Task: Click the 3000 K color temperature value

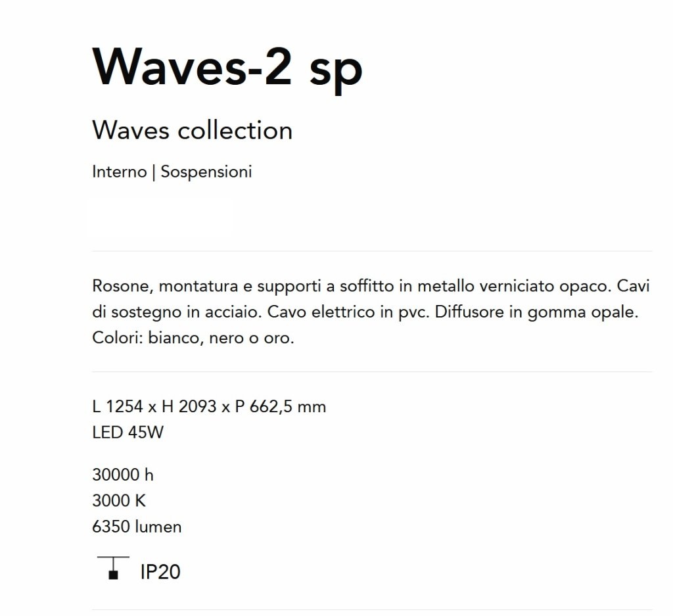Action: (x=119, y=500)
